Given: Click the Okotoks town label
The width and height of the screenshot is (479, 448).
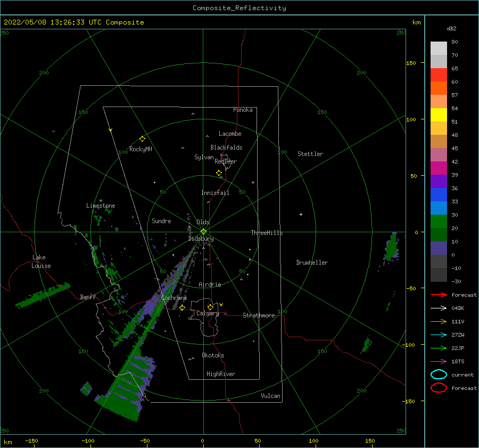Looking at the screenshot, I should [213, 355].
